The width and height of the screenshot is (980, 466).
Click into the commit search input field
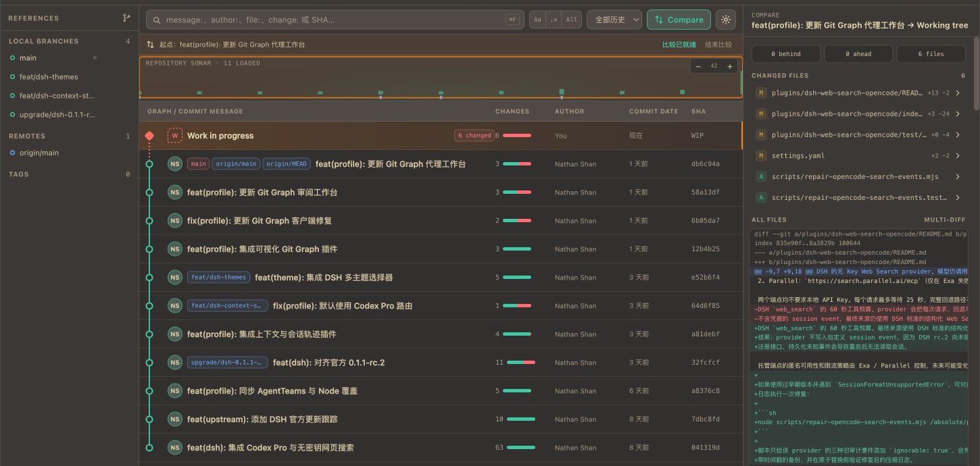click(x=335, y=20)
